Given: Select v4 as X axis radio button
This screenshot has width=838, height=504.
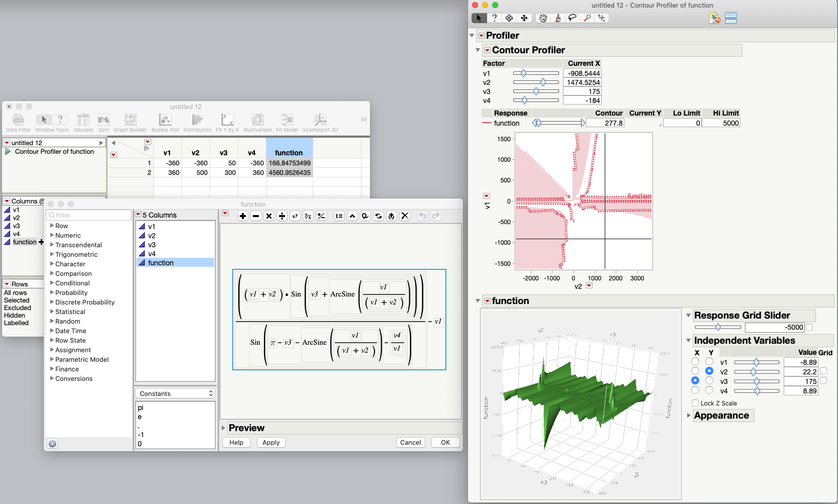Looking at the screenshot, I should pyautogui.click(x=695, y=390).
